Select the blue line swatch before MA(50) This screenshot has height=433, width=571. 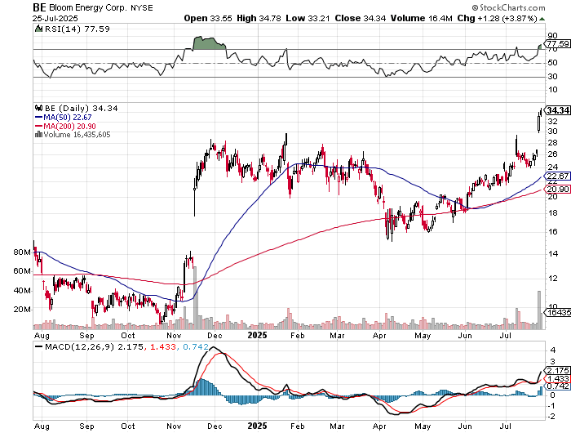click(39, 117)
